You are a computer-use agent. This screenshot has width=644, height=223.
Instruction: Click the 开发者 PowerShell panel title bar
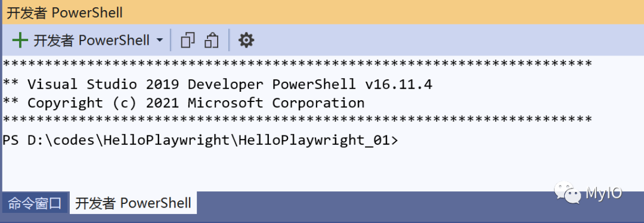pyautogui.click(x=322, y=13)
